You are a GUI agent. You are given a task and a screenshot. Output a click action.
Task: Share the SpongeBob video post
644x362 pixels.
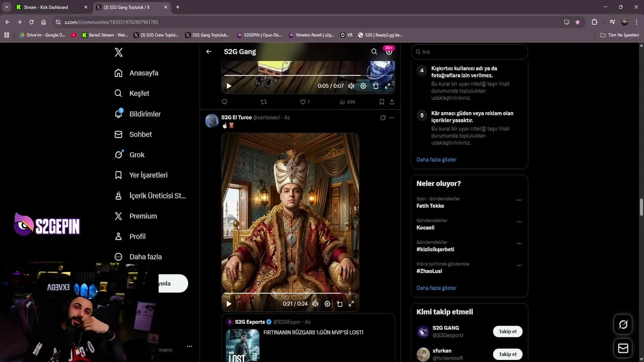[391, 102]
